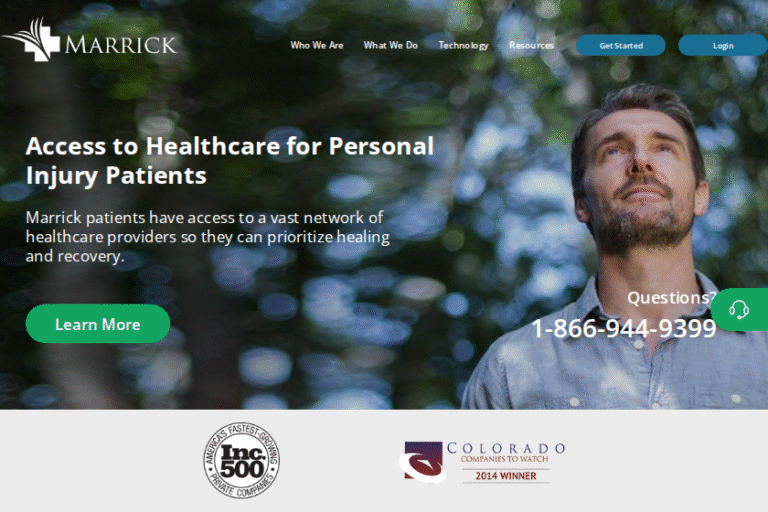Click the Inc. 500 badge
Image resolution: width=768 pixels, height=512 pixels.
tap(242, 461)
